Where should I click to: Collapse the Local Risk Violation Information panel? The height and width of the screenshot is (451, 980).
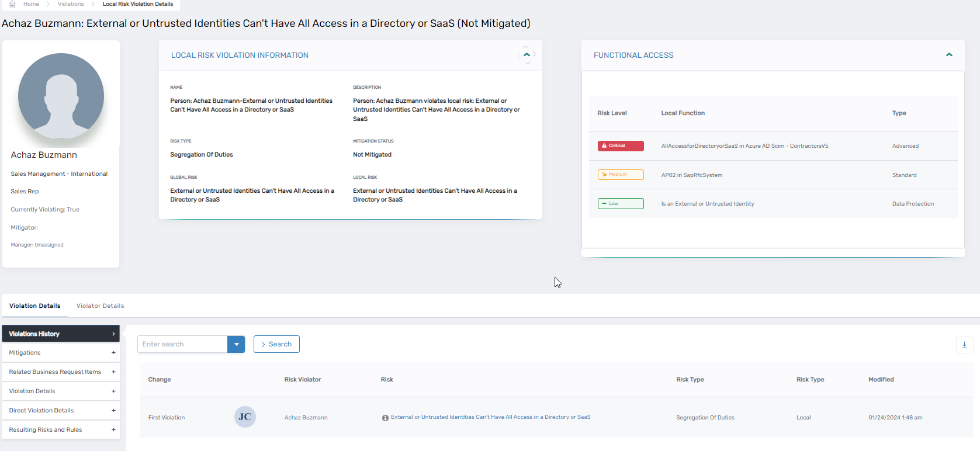(x=527, y=55)
